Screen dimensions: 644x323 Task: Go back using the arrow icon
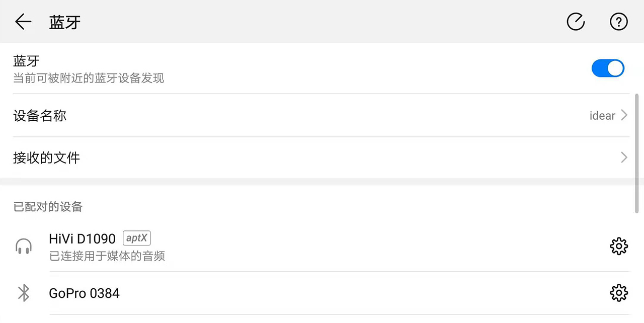[x=23, y=22]
